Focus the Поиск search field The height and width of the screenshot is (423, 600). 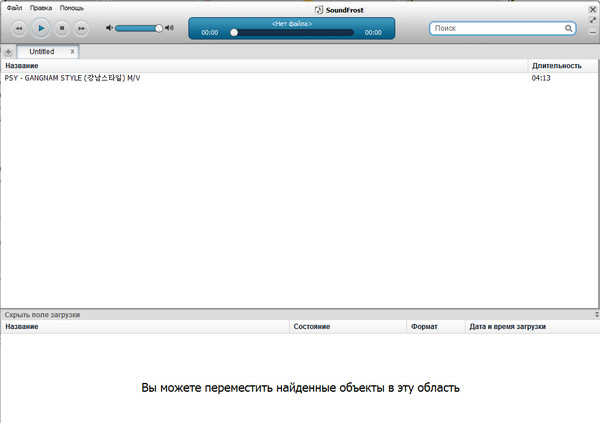coord(502,28)
